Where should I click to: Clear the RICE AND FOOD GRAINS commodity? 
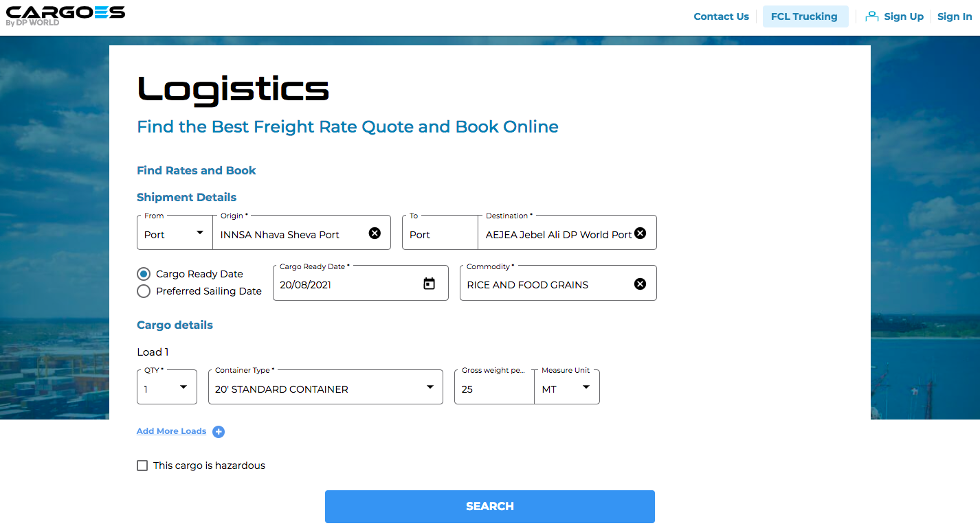(x=640, y=284)
